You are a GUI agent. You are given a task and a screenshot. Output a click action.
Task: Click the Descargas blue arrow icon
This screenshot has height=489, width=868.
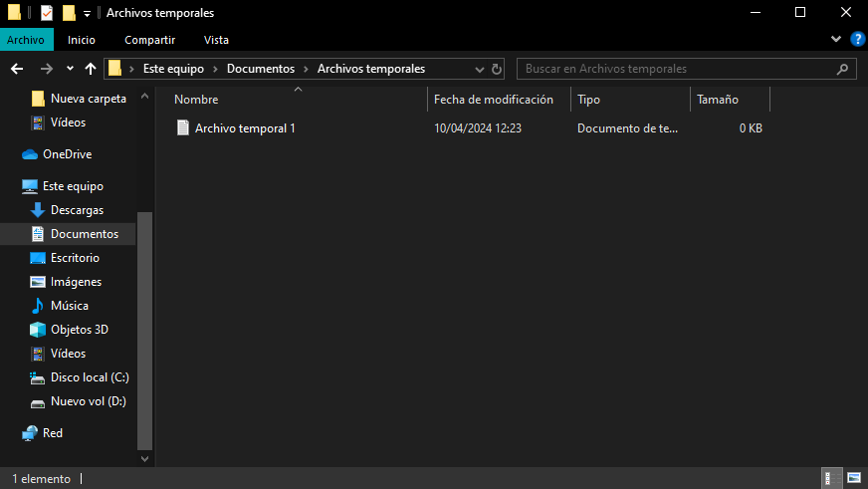[38, 210]
